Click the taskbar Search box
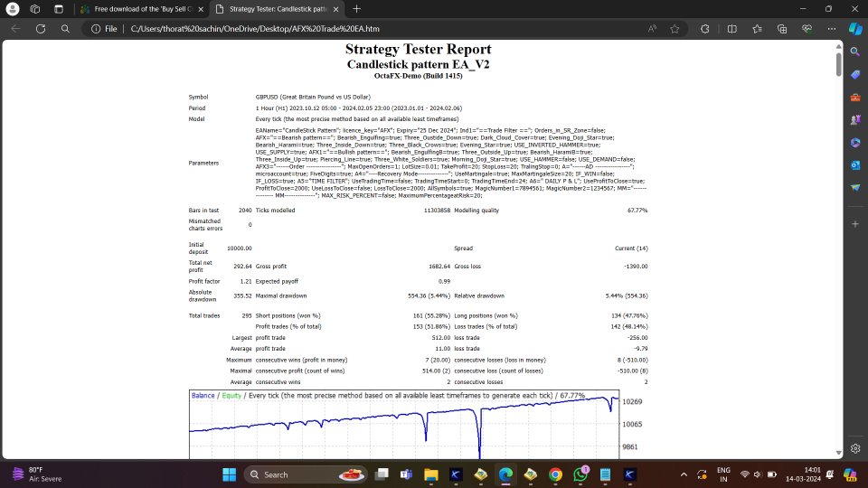 click(x=306, y=474)
